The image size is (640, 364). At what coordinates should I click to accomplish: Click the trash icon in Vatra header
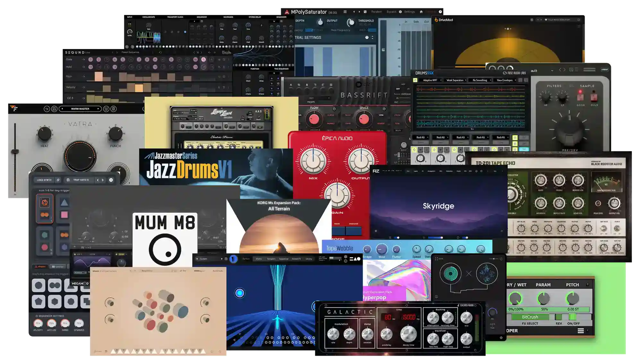114,109
